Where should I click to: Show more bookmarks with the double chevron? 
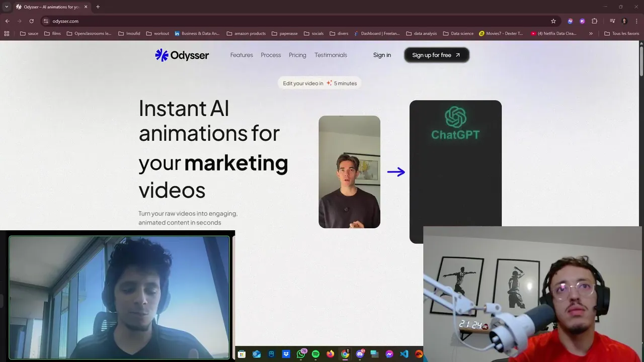591,34
